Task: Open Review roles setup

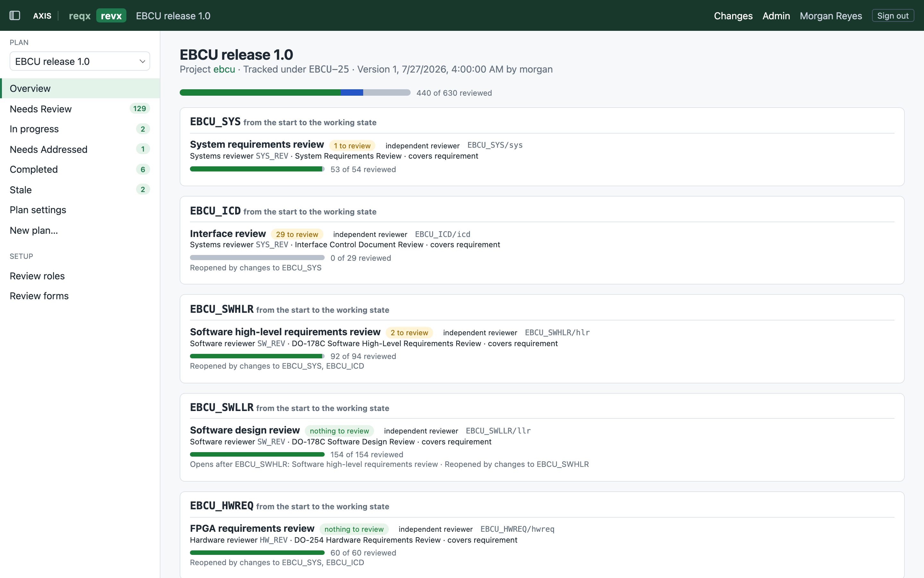Action: pos(80,276)
